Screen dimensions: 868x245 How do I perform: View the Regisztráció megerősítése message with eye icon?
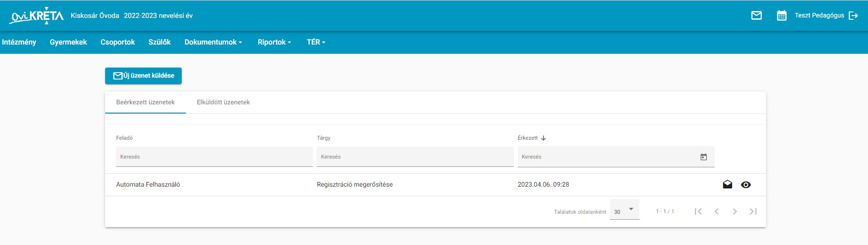[746, 185]
